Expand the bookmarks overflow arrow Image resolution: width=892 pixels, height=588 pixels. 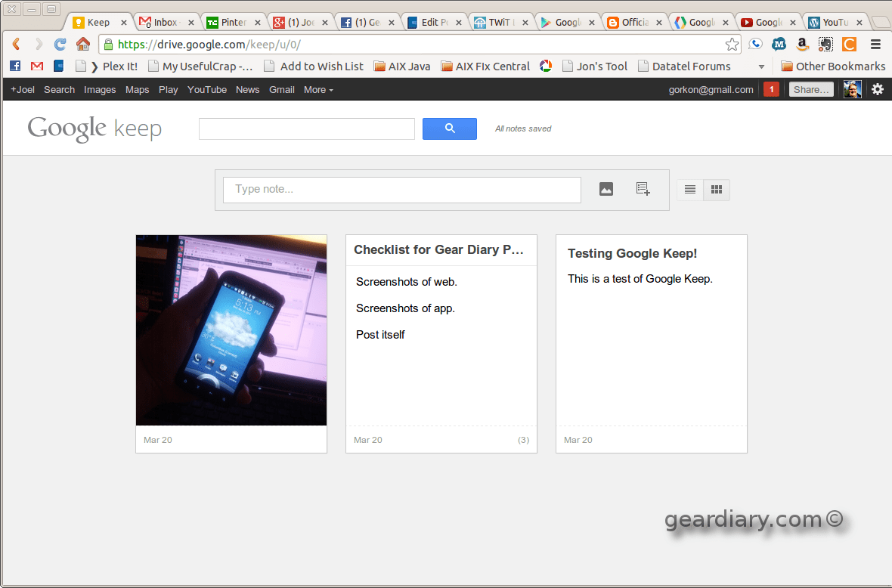[x=761, y=67]
